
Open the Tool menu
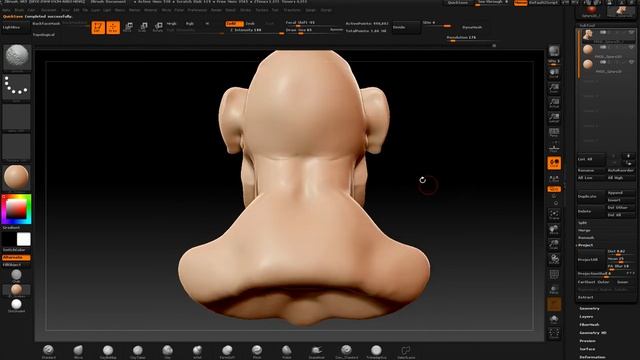276,10
